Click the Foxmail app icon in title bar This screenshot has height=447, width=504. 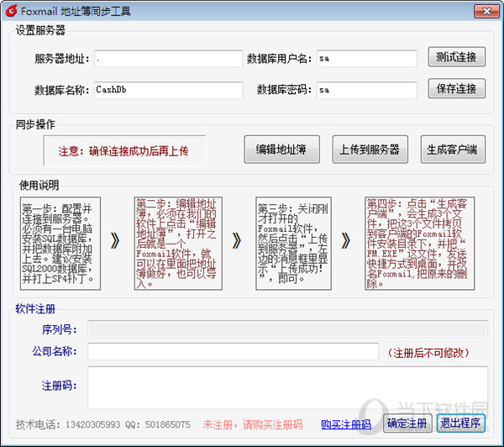pyautogui.click(x=11, y=11)
